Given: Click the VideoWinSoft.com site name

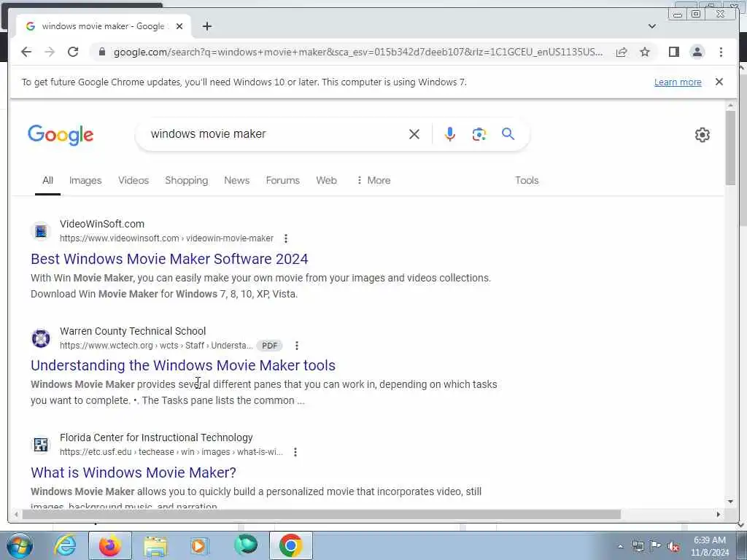Looking at the screenshot, I should pos(102,224).
